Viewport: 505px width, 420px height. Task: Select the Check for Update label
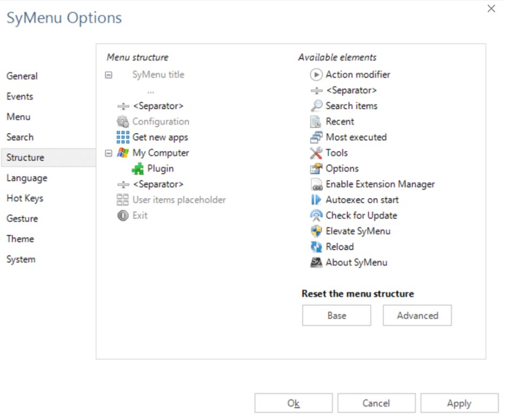[362, 215]
